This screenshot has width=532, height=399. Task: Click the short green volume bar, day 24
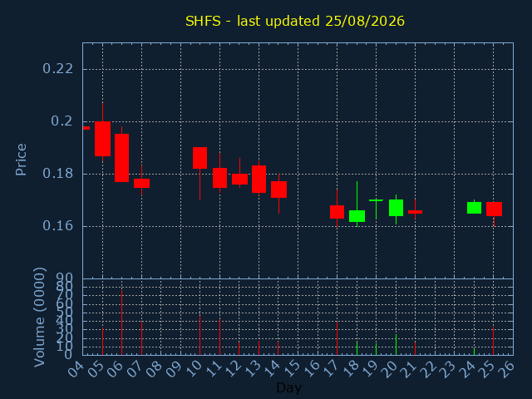(x=474, y=352)
